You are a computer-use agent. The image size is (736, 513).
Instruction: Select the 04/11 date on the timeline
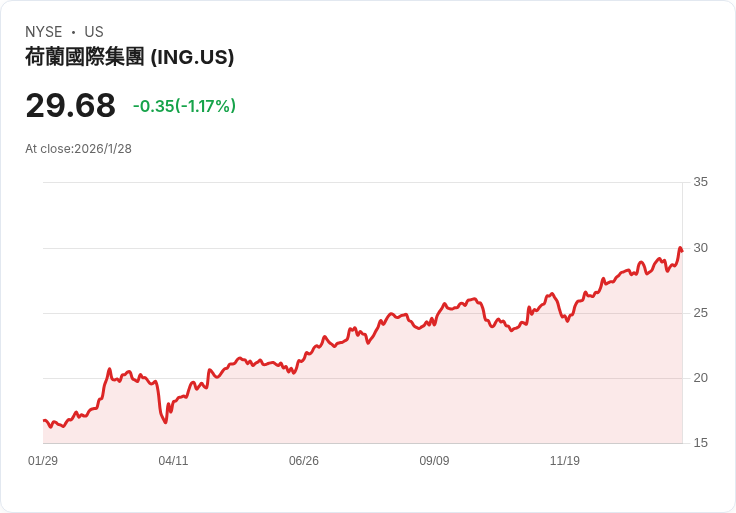point(173,461)
